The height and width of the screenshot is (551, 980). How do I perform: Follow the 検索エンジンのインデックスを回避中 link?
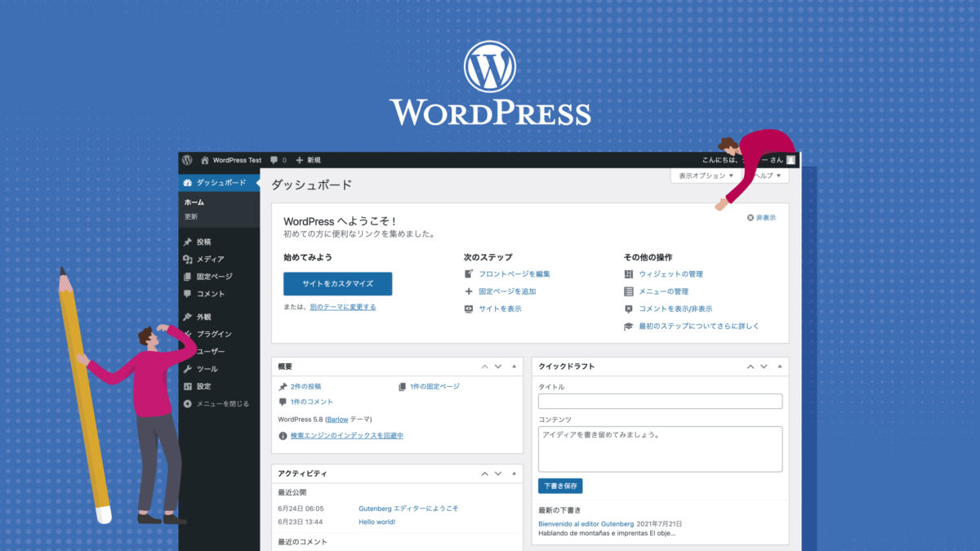pos(346,436)
